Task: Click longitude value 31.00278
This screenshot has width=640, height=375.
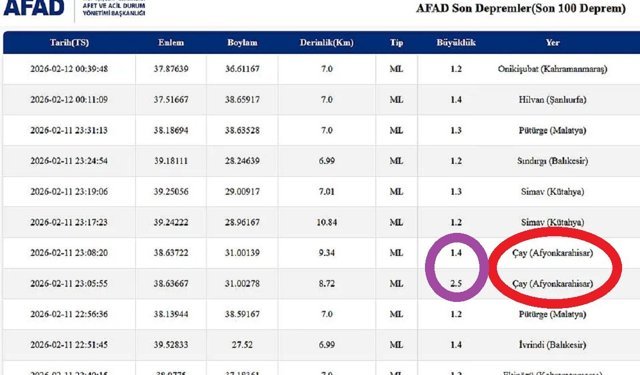Action: pos(242,283)
